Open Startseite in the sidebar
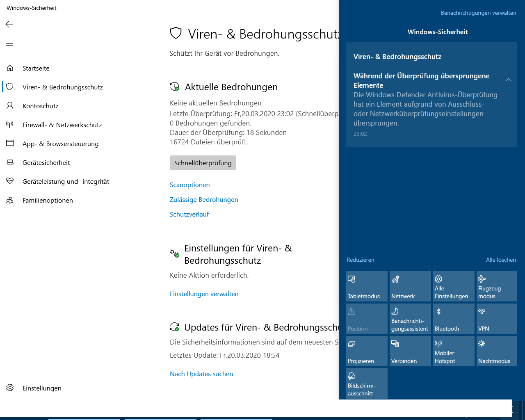Screen dimensions: 525x420 (x=36, y=68)
